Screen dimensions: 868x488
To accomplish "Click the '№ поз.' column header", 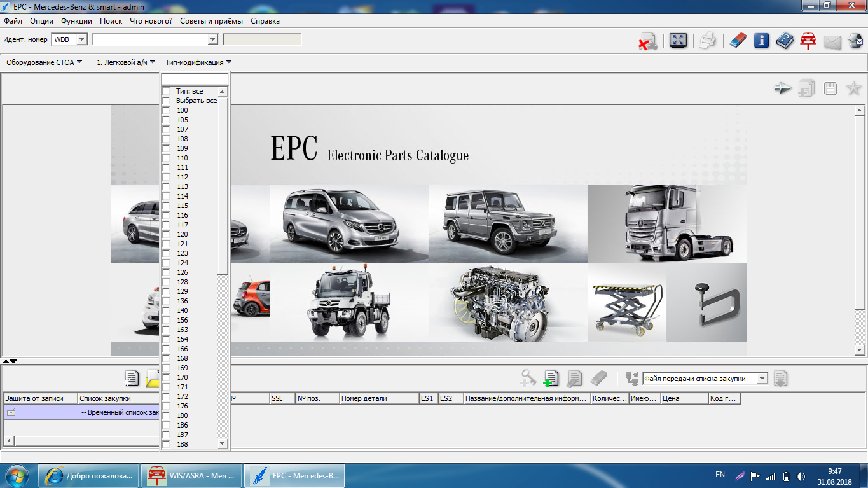I will pyautogui.click(x=317, y=398).
